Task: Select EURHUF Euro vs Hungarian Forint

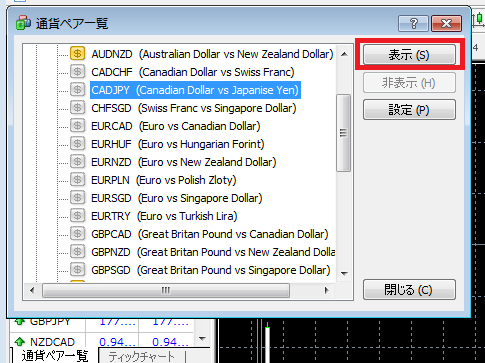Action: pyautogui.click(x=178, y=144)
